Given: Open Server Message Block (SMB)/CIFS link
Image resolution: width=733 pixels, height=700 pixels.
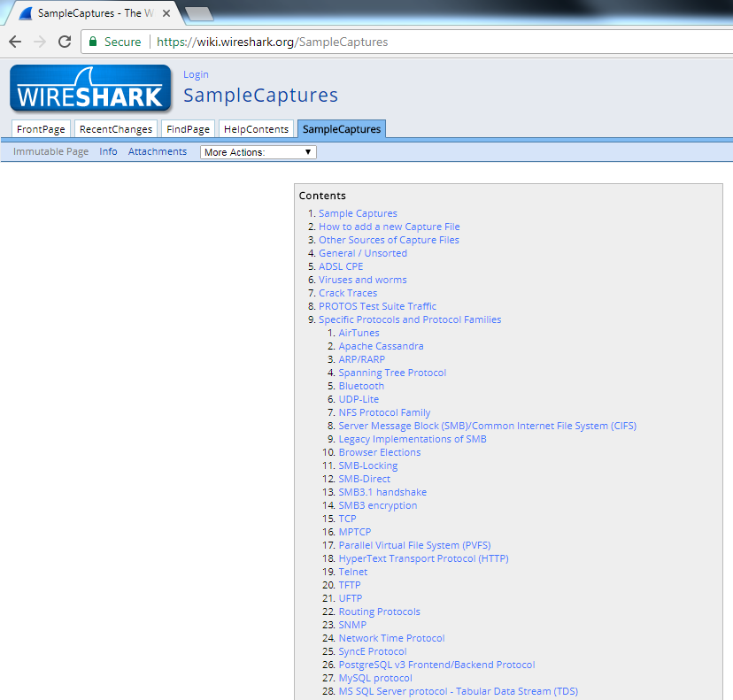Looking at the screenshot, I should pyautogui.click(x=487, y=426).
